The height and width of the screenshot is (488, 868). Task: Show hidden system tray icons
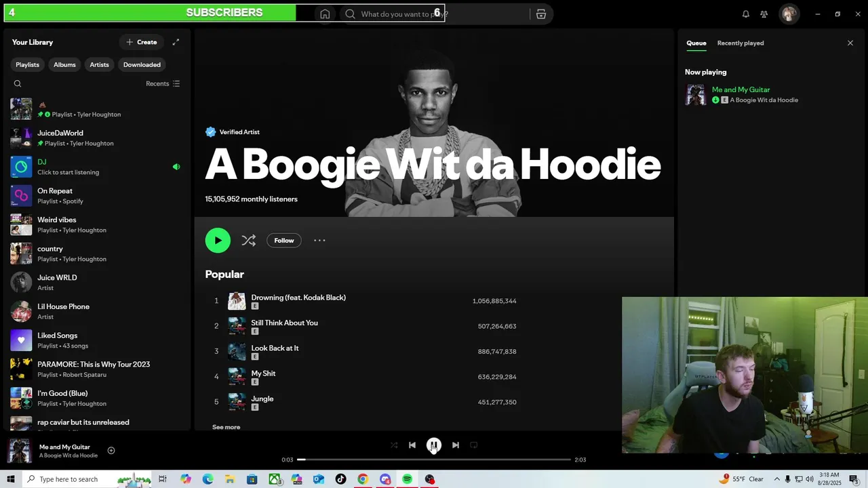(x=777, y=479)
